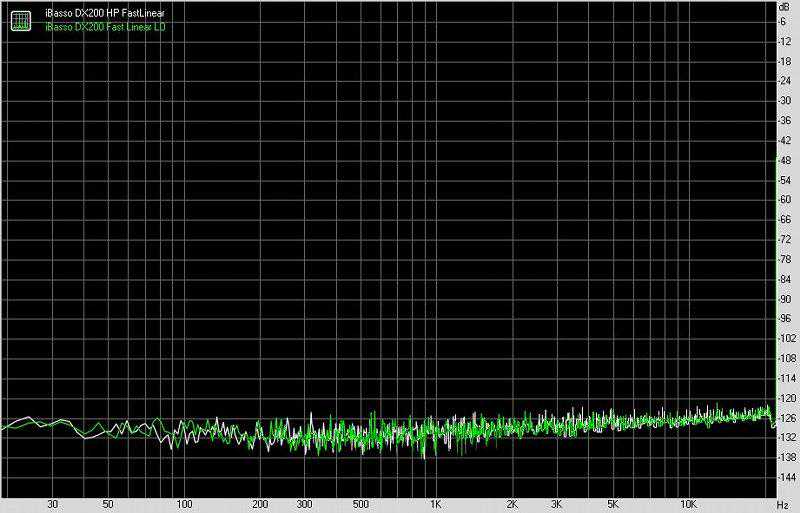800x513 pixels.
Task: Select the green iBasso DX200 Fast Linear LO legend
Action: pos(105,25)
